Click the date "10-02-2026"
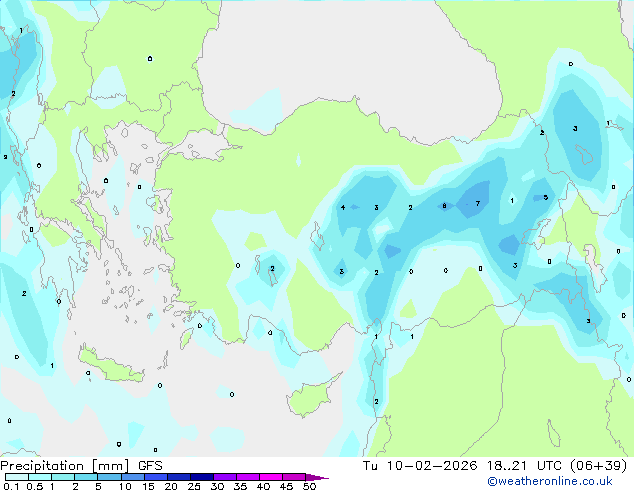Screen dimensions: 634x490 pyautogui.click(x=432, y=466)
